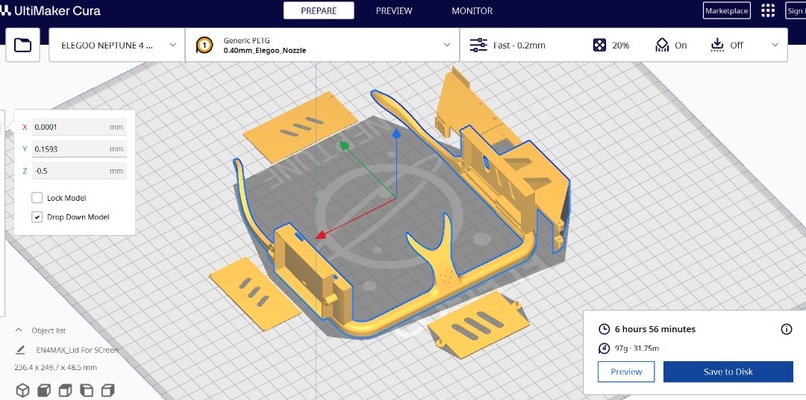The image size is (806, 400).
Task: Click the X position input field
Action: (x=79, y=127)
